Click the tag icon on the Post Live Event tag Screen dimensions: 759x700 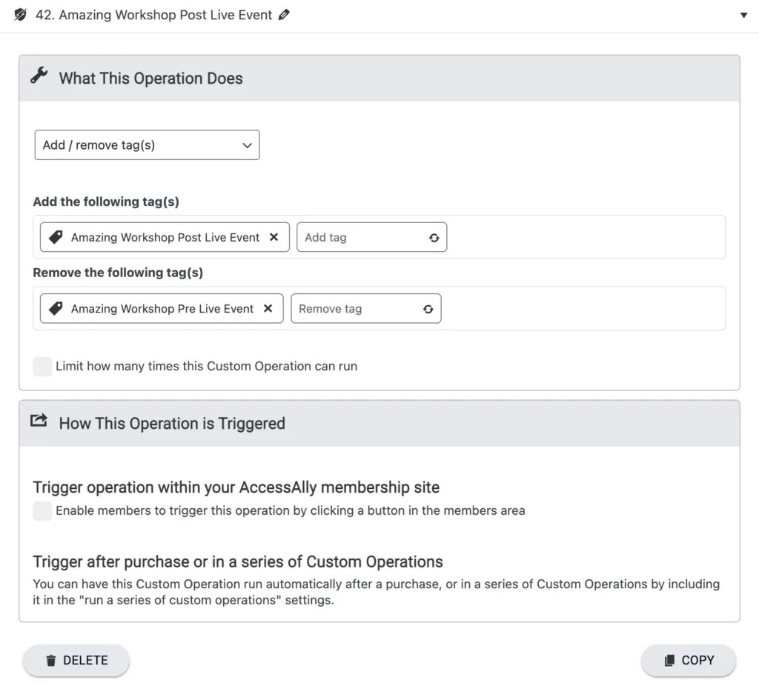pyautogui.click(x=56, y=238)
